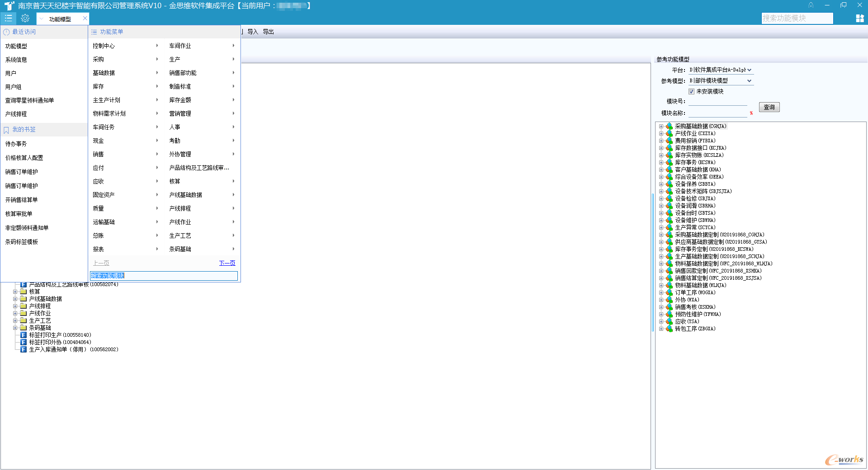This screenshot has height=470, width=868.
Task: Click the 外协 (WXA) module icon
Action: click(669, 300)
